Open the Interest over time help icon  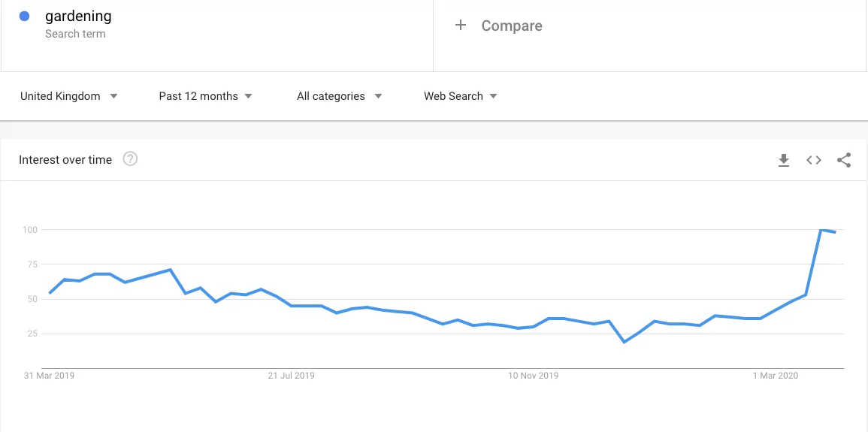pos(130,159)
